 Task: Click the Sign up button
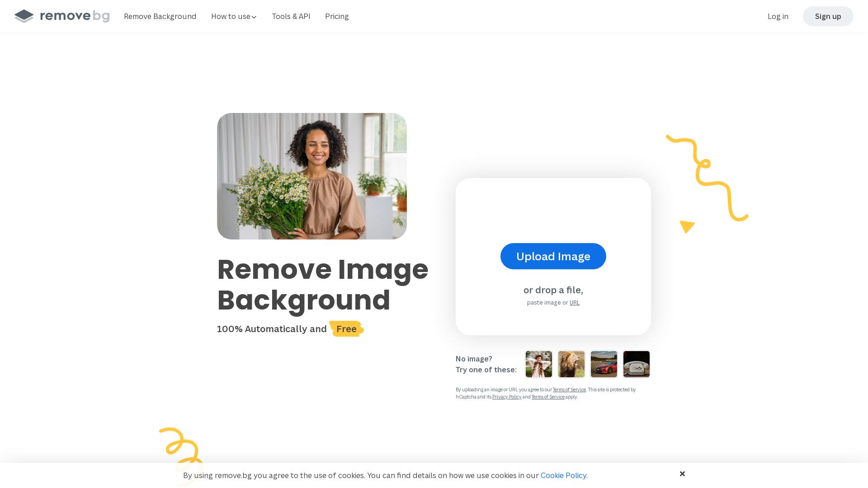pos(828,16)
